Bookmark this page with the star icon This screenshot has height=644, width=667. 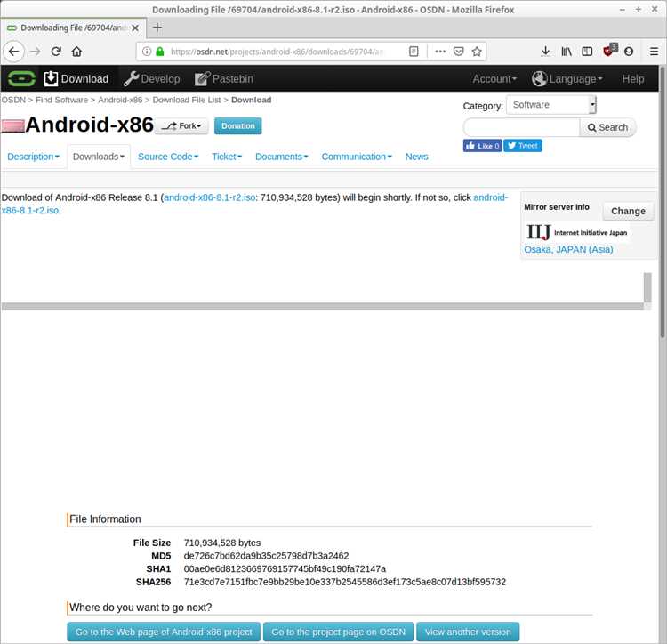(x=478, y=52)
